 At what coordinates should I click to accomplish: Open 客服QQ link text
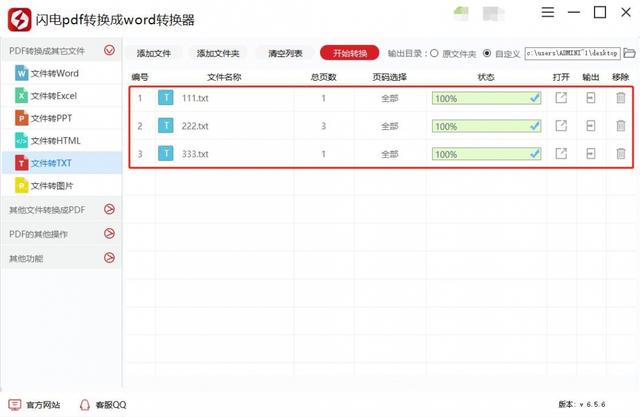point(111,405)
